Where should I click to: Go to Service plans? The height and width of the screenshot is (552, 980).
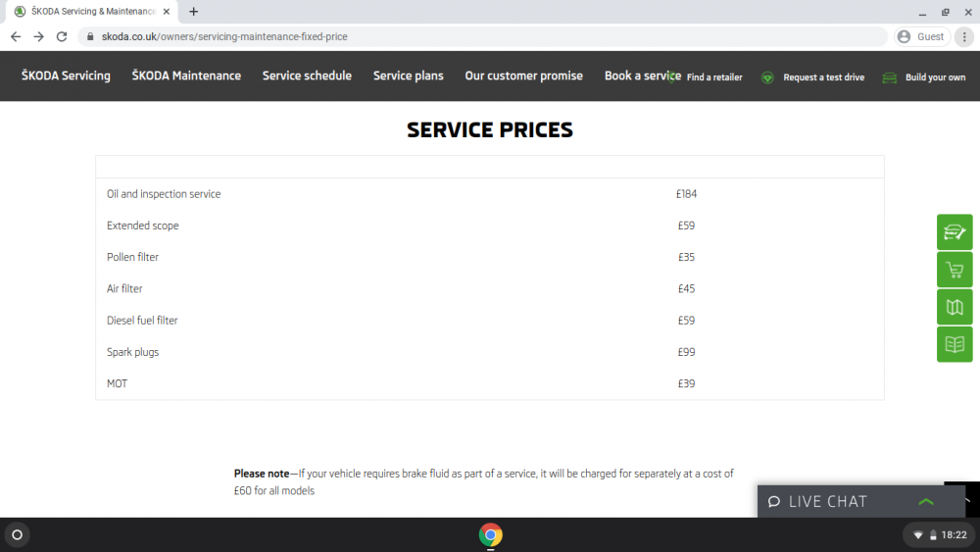408,75
